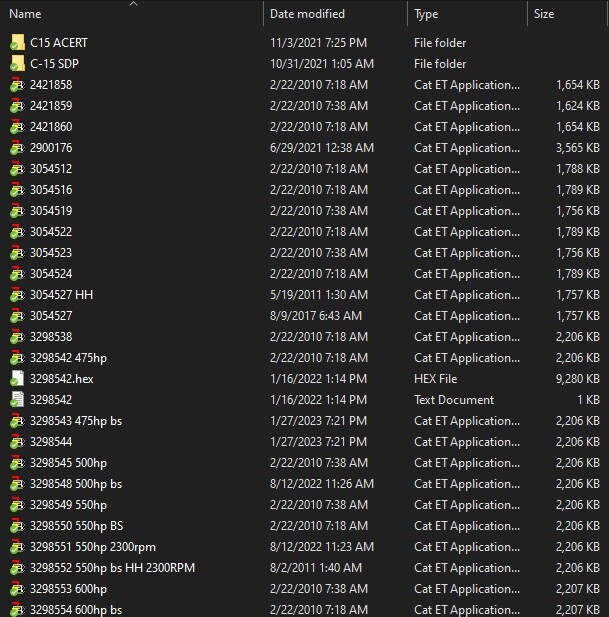Select the Cat ET icon for 3054516
This screenshot has width=609, height=617.
point(17,190)
